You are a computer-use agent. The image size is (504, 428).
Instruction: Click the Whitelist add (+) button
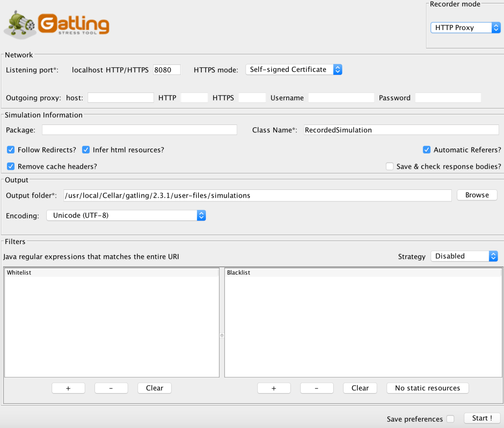coord(68,388)
